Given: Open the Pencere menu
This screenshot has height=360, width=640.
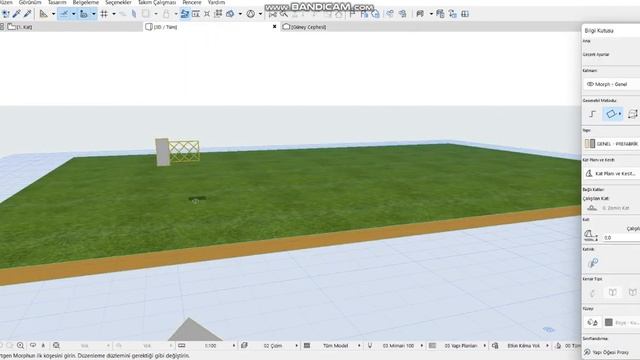Looking at the screenshot, I should (x=192, y=2).
